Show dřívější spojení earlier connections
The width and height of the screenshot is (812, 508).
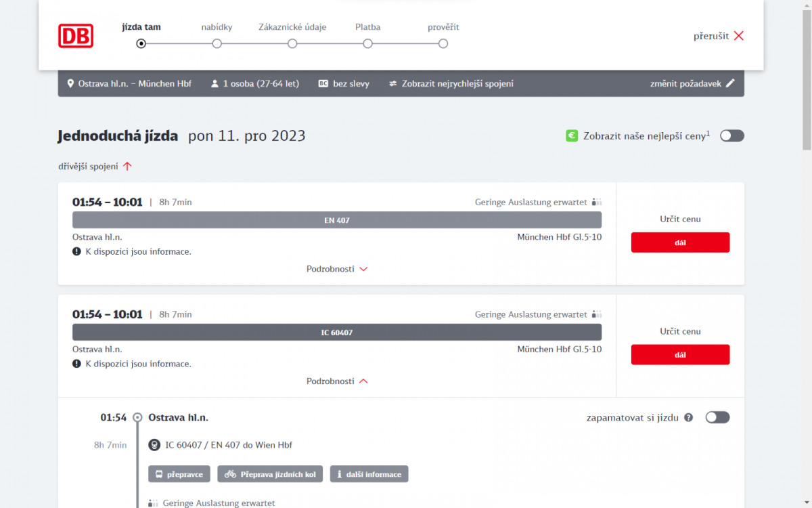(x=95, y=167)
